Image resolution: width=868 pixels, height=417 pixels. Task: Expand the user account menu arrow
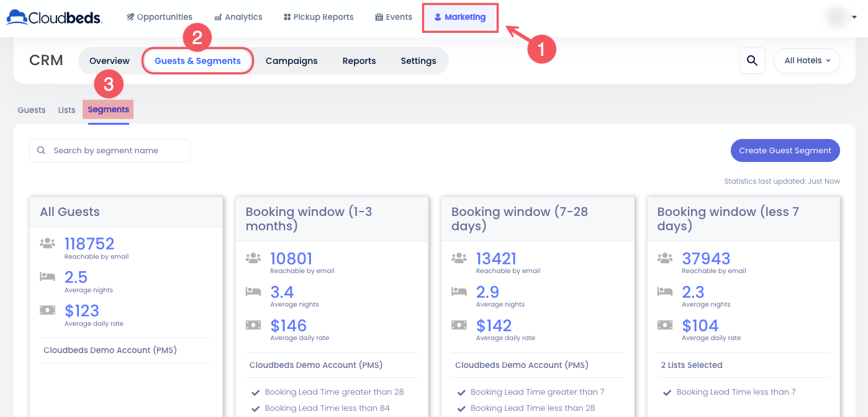tap(854, 17)
